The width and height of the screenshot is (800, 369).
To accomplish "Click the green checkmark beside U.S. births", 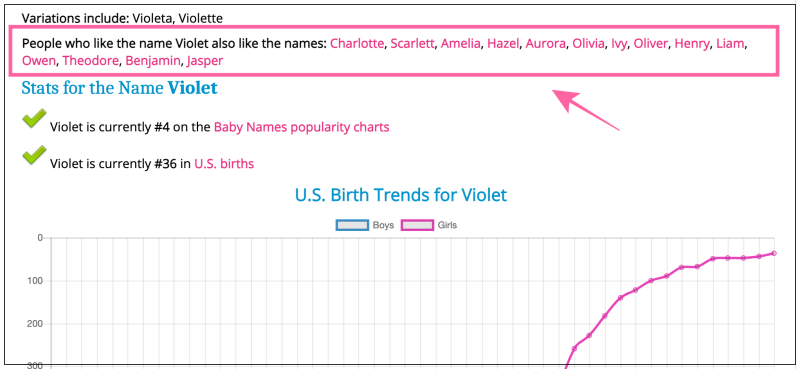I will click(x=35, y=156).
